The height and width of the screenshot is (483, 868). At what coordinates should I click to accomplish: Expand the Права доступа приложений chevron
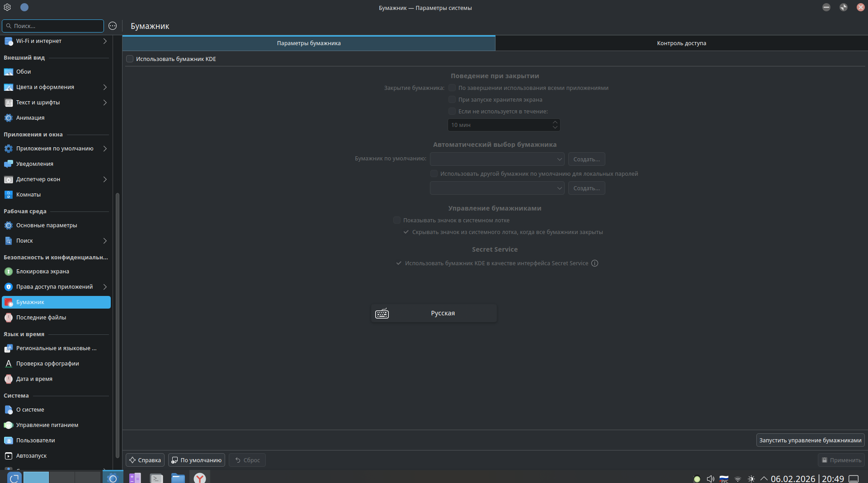pyautogui.click(x=105, y=287)
